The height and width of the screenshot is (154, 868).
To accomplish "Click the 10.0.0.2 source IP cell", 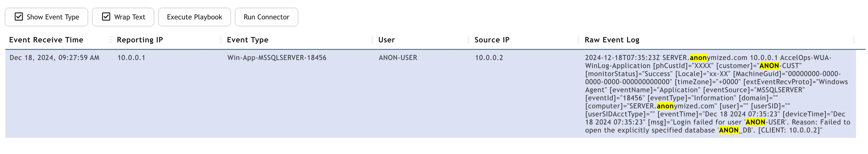I will pos(489,58).
